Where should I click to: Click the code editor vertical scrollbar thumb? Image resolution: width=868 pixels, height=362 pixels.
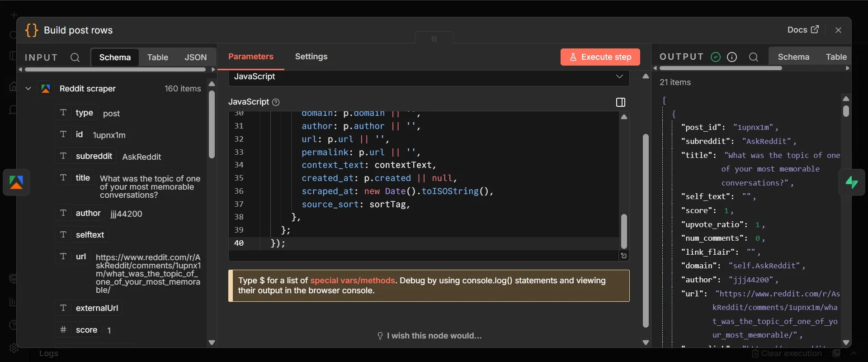pos(624,231)
